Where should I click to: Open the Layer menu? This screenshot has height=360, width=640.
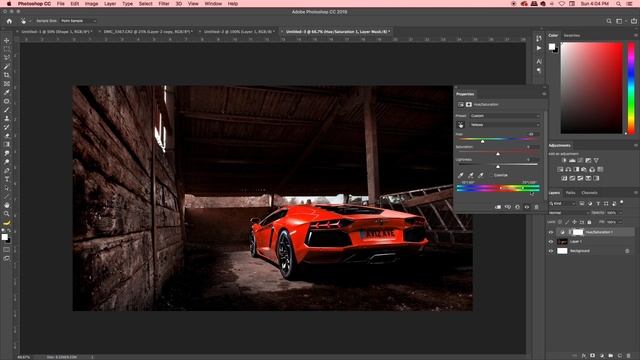[110, 4]
